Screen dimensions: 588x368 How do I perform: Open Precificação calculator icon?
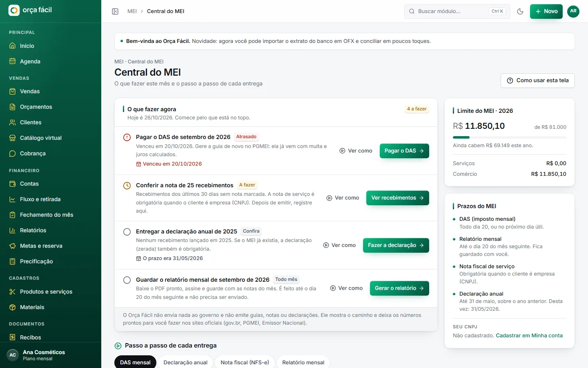tap(13, 261)
